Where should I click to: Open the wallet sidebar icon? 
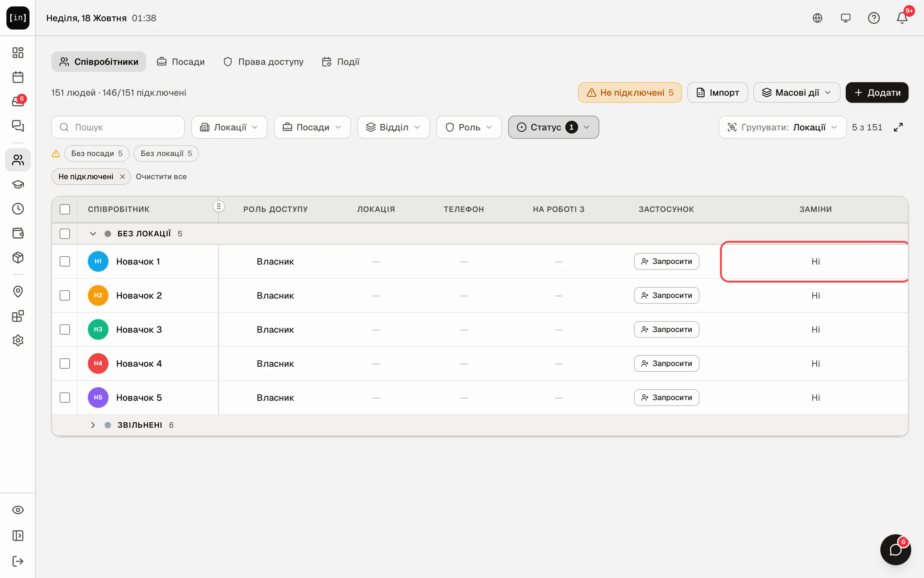coord(18,233)
